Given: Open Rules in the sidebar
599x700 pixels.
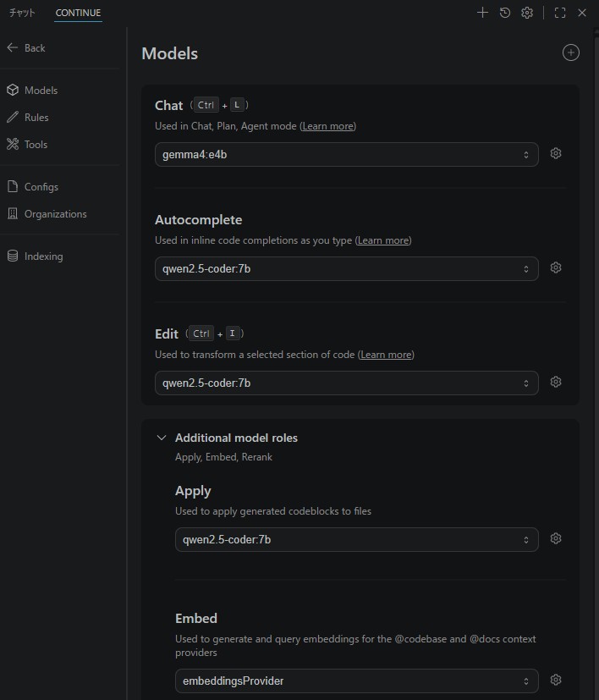Looking at the screenshot, I should pyautogui.click(x=36, y=118).
